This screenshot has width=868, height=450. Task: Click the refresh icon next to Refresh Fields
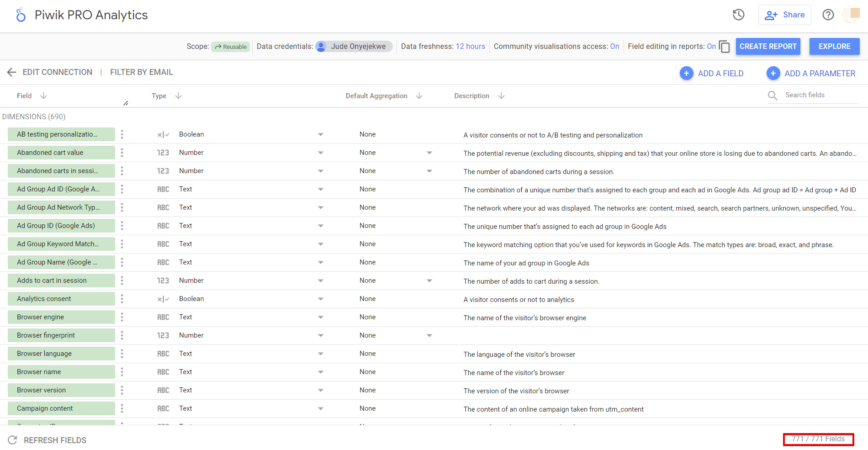[x=13, y=440]
